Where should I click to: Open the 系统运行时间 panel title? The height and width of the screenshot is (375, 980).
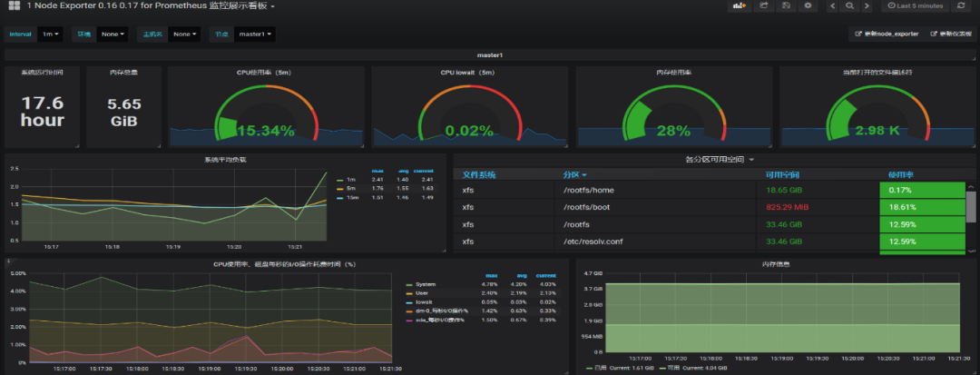coord(42,73)
